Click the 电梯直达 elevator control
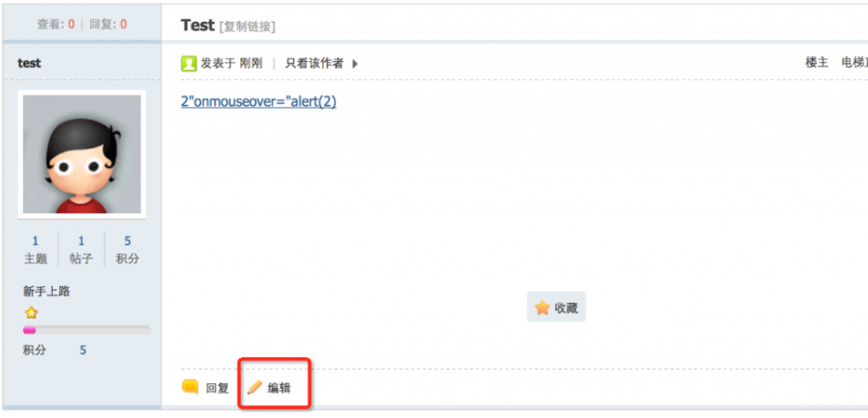The image size is (868, 418). 854,63
